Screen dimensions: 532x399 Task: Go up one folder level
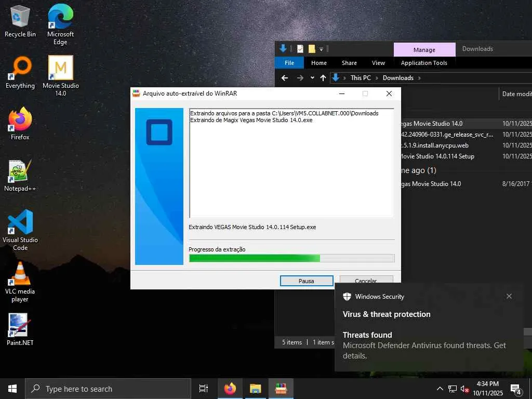(x=323, y=78)
